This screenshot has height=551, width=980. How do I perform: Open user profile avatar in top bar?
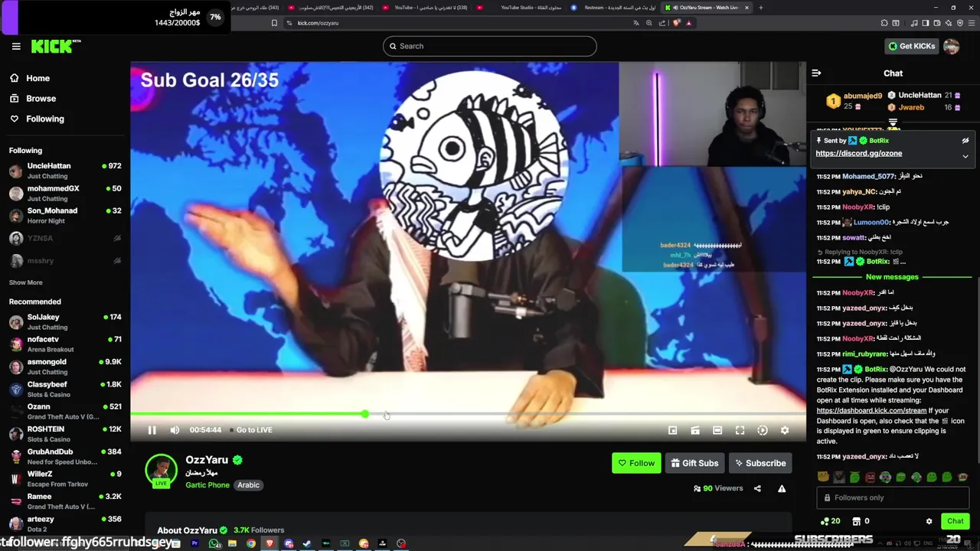tap(951, 47)
